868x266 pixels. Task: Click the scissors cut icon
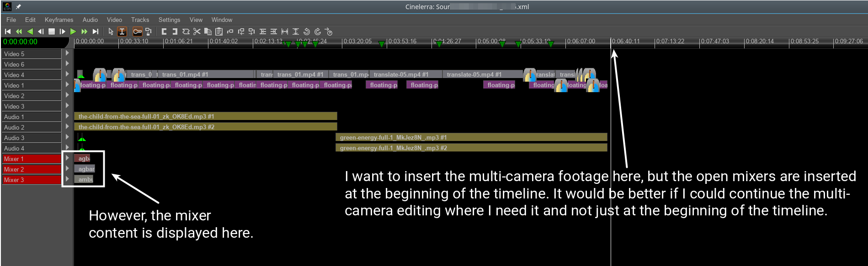point(197,31)
